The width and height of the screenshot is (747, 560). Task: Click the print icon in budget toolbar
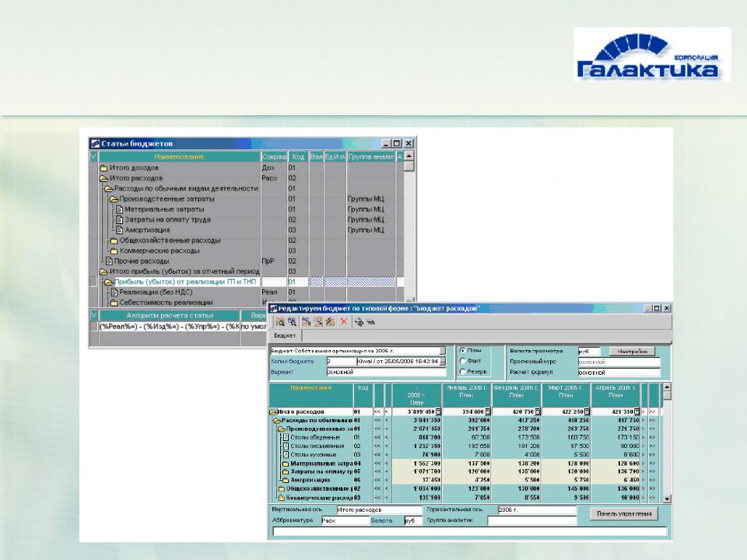click(371, 322)
